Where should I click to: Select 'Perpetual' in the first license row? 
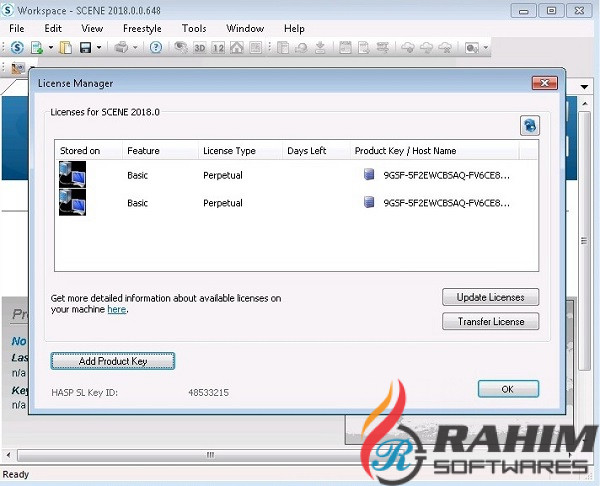point(223,175)
